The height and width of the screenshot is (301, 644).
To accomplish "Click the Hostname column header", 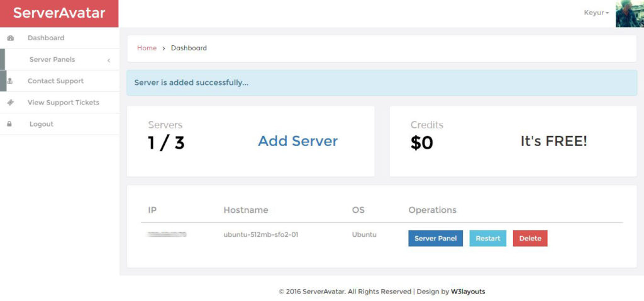I will pyautogui.click(x=246, y=210).
